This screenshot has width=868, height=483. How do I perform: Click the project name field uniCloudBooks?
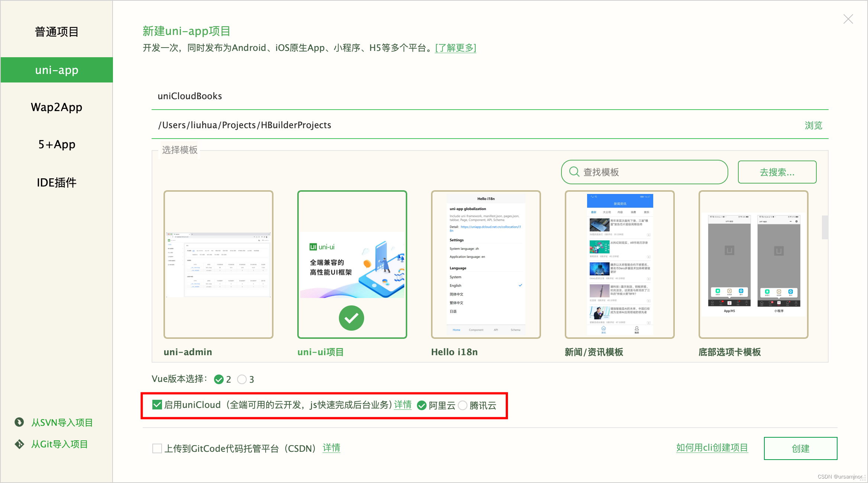pyautogui.click(x=490, y=96)
